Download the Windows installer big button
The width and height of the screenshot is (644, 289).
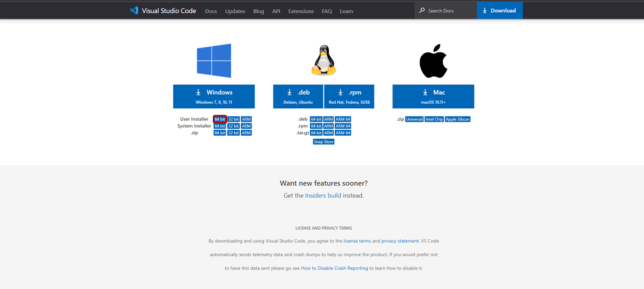(214, 97)
